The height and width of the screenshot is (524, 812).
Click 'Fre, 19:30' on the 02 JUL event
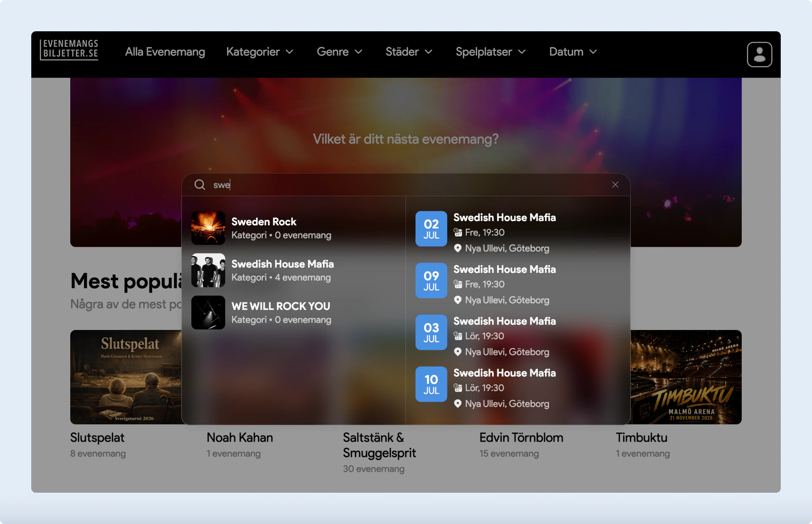point(485,232)
